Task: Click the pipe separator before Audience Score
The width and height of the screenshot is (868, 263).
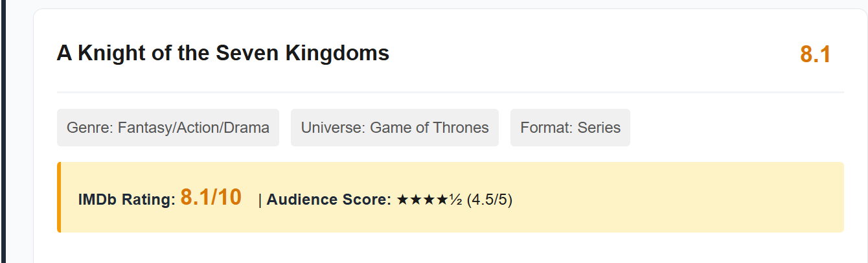Action: (x=260, y=200)
